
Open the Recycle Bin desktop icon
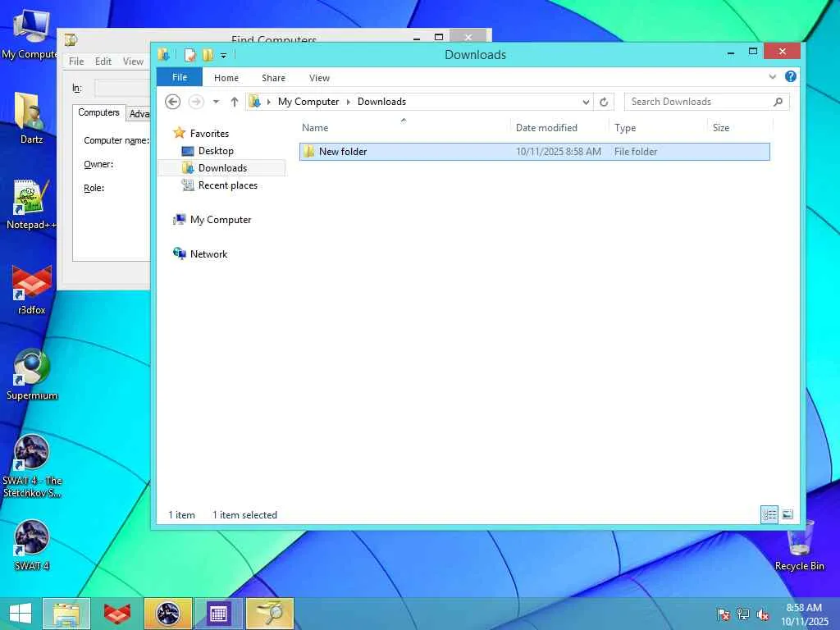(x=799, y=545)
